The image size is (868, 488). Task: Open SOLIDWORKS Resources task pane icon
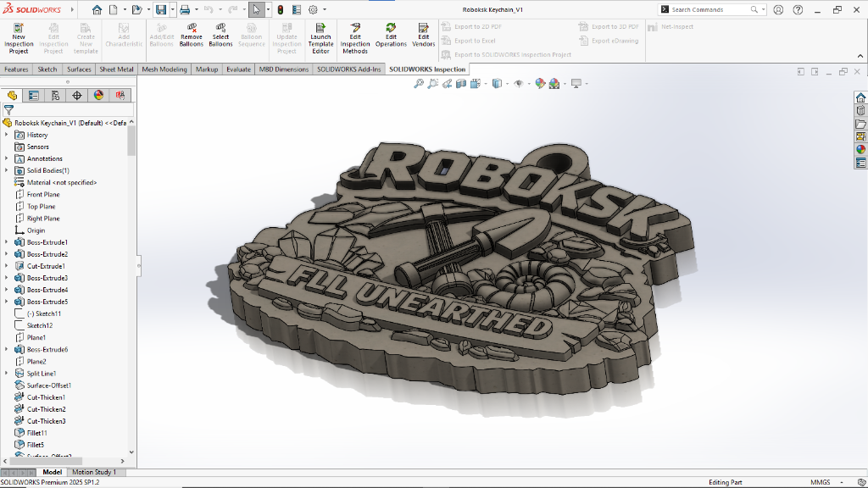click(x=860, y=97)
